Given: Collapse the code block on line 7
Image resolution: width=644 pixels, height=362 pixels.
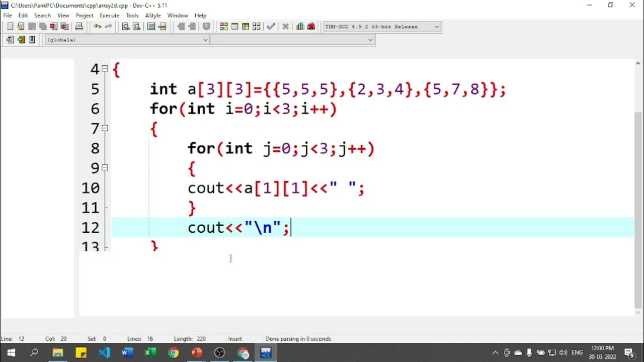Looking at the screenshot, I should click(105, 128).
